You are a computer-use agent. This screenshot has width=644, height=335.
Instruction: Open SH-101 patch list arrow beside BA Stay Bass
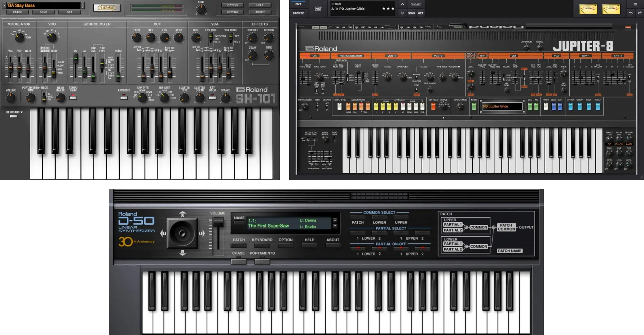[4, 5]
